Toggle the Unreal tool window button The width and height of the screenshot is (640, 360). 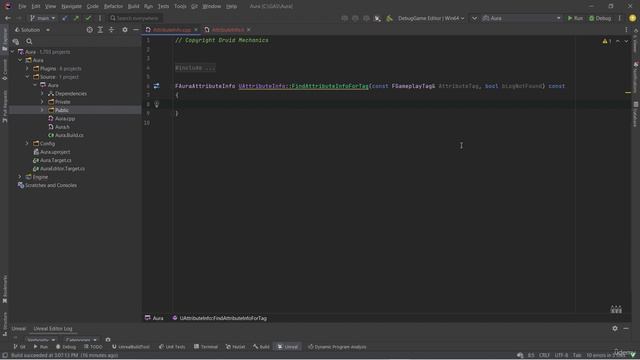(287, 347)
